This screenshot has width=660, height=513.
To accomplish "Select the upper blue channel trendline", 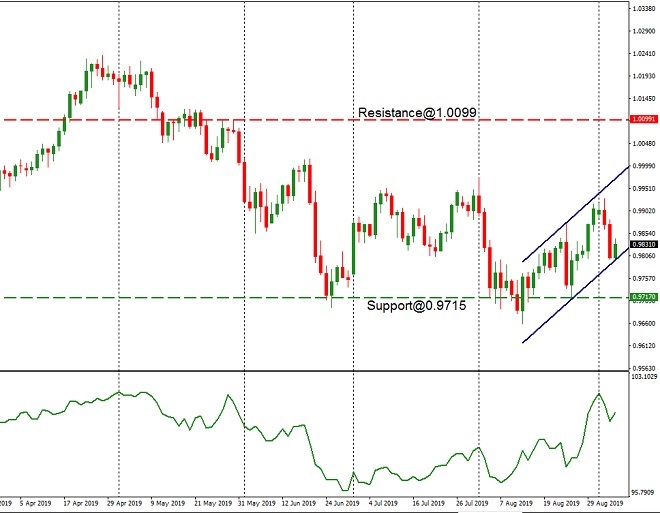I will click(576, 214).
